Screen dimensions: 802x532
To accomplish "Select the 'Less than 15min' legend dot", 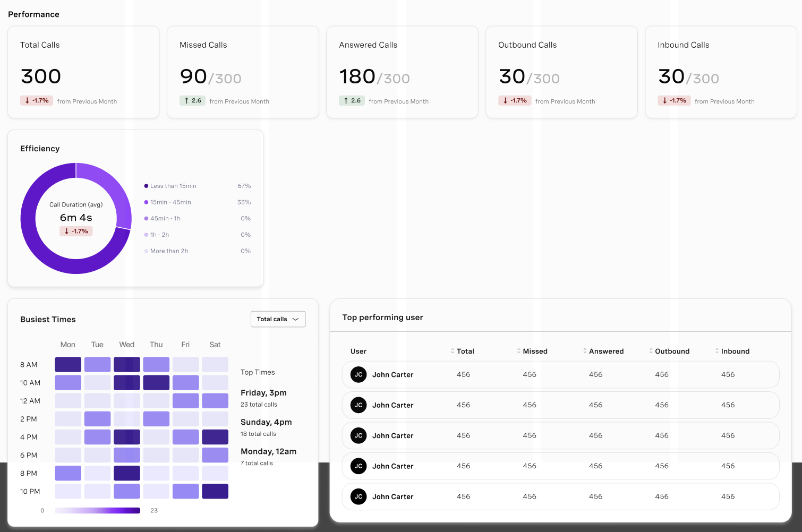I will pos(146,186).
